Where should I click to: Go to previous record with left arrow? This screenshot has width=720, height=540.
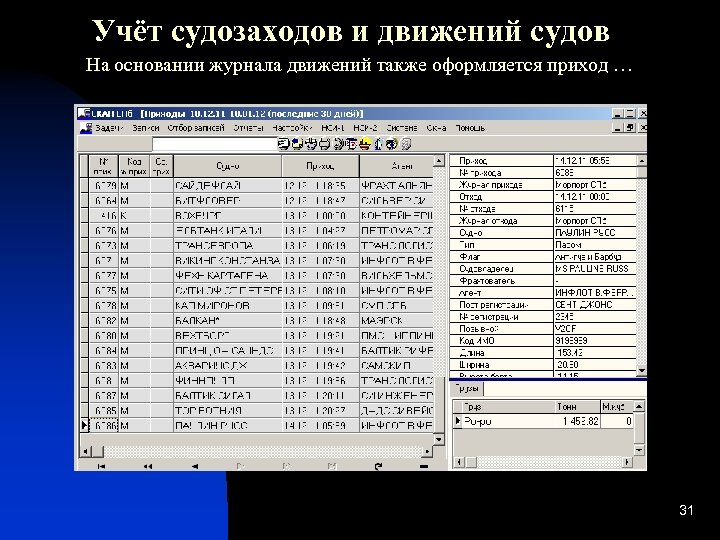pyautogui.click(x=195, y=466)
